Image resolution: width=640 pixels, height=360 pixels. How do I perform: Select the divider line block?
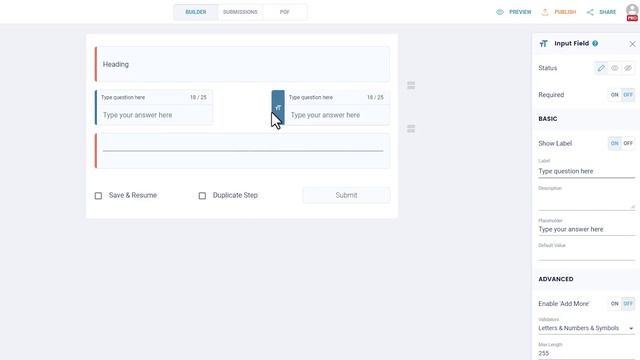(x=242, y=151)
